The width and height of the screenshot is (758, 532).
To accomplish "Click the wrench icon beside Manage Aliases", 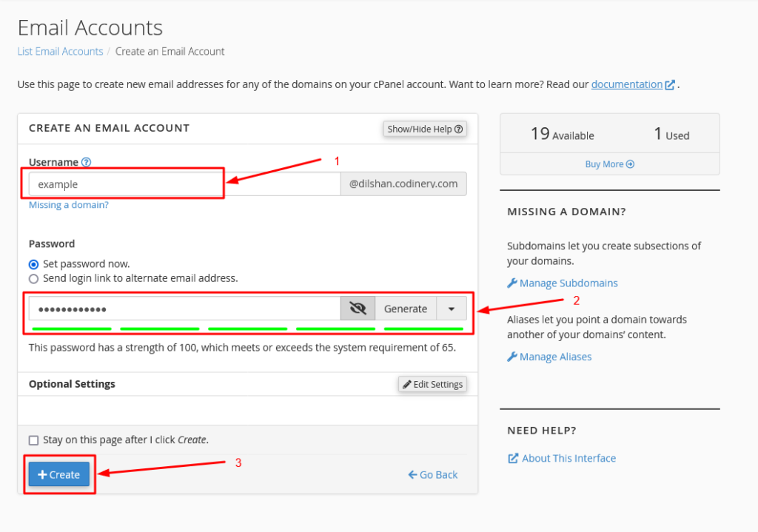I will (x=512, y=357).
